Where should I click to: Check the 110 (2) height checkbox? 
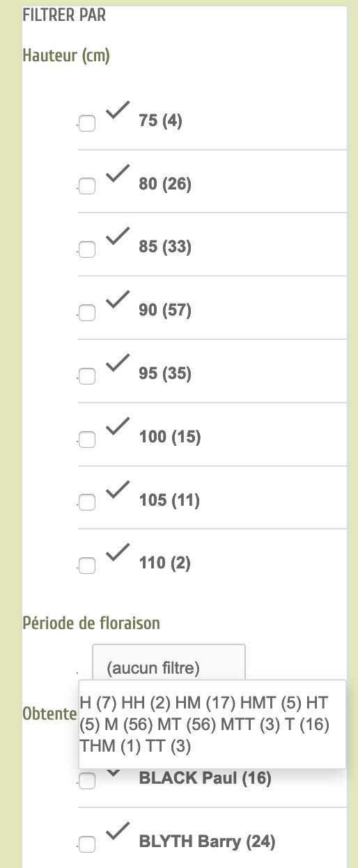[87, 566]
